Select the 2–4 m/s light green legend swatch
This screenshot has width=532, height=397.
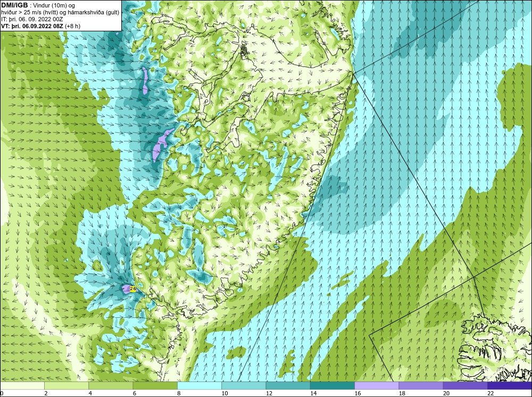point(66,385)
